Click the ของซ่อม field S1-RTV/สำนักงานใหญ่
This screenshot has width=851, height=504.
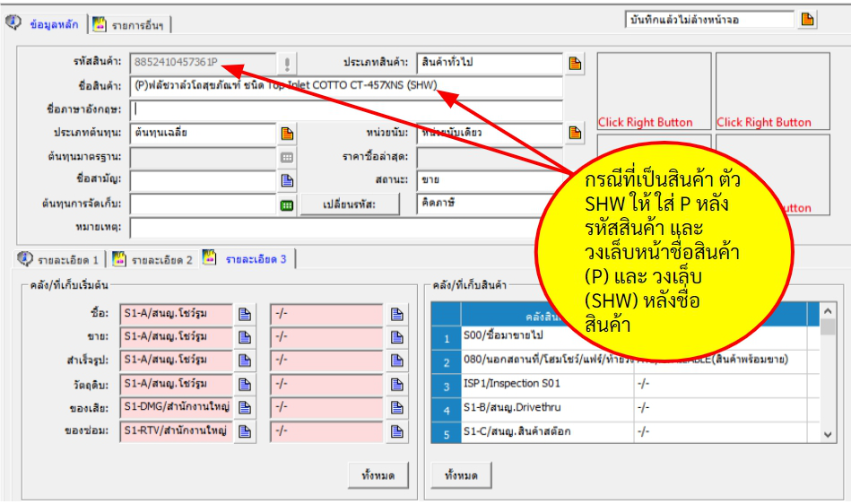pos(177,431)
